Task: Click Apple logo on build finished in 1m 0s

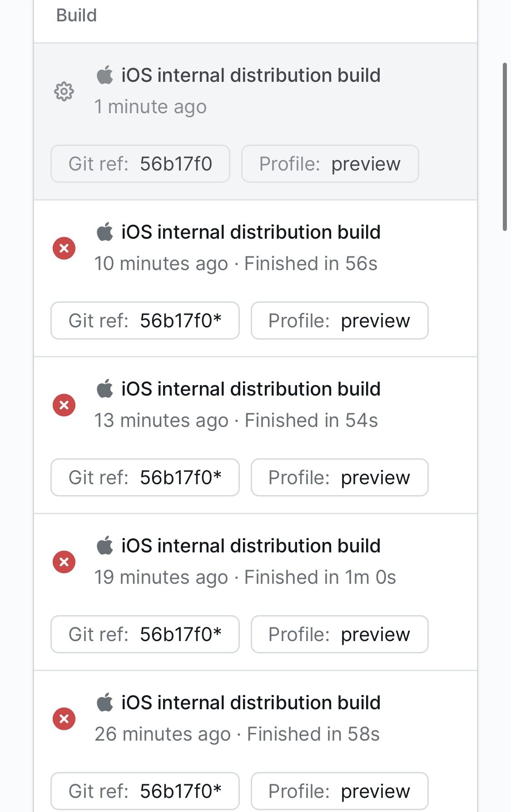Action: coord(105,546)
